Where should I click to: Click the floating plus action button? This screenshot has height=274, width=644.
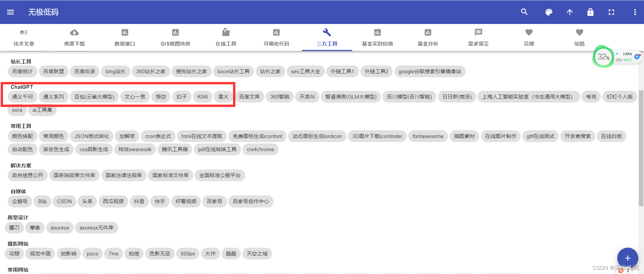[x=627, y=258]
